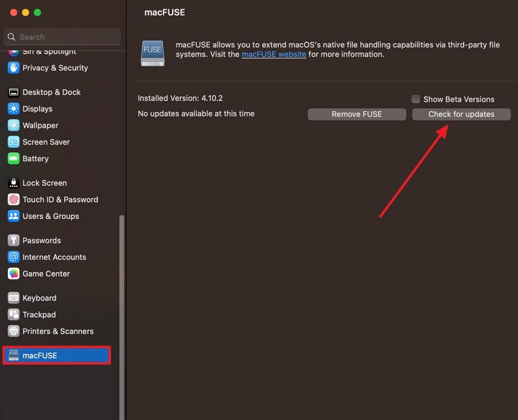Image resolution: width=518 pixels, height=420 pixels.
Task: Click the Wallpaper flower icon
Action: tap(13, 125)
